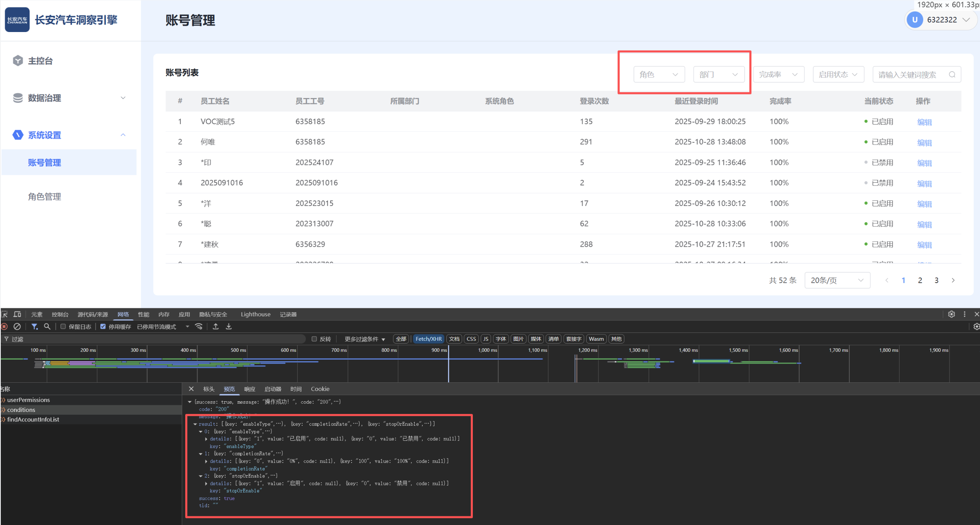Viewport: 980px width, 525px height.
Task: Enable the 保留日志 checkbox
Action: tap(63, 327)
